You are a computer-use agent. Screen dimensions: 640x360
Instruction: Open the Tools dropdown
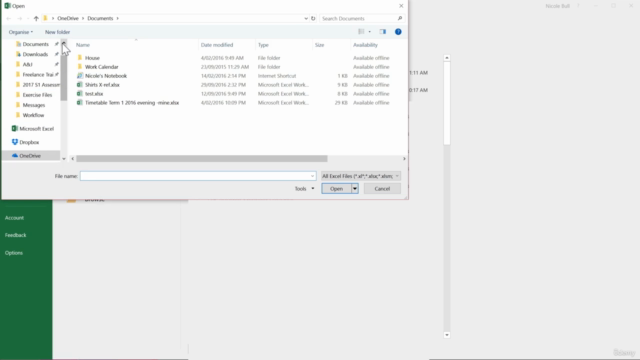pyautogui.click(x=304, y=189)
